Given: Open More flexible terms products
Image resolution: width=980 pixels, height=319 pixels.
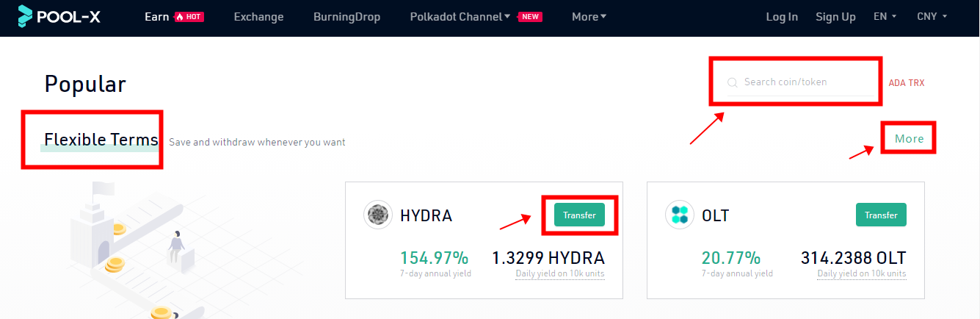Looking at the screenshot, I should point(910,138).
